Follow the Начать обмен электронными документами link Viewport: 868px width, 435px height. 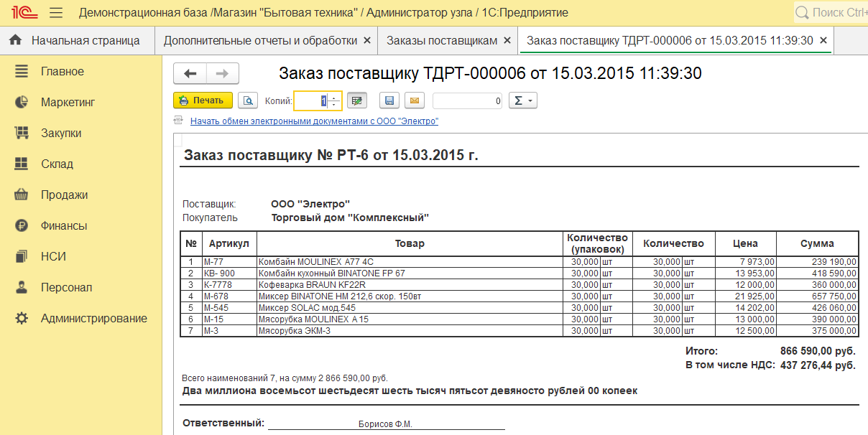pyautogui.click(x=314, y=121)
